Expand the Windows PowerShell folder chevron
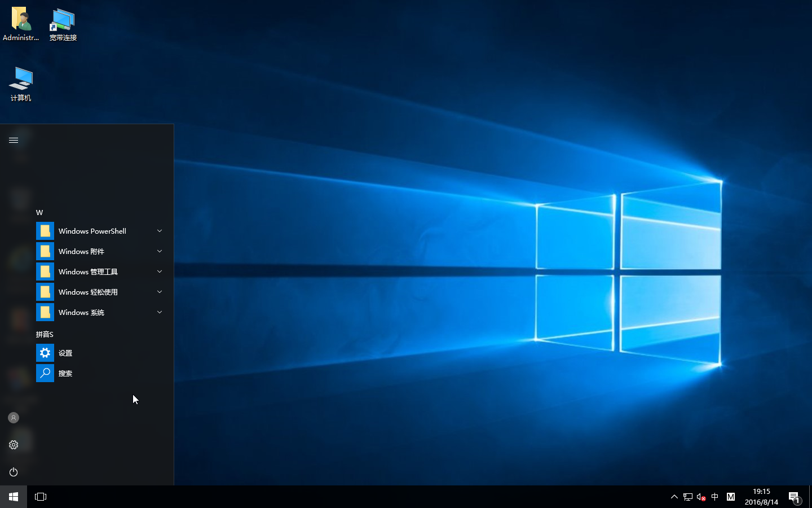812x508 pixels. pyautogui.click(x=160, y=231)
